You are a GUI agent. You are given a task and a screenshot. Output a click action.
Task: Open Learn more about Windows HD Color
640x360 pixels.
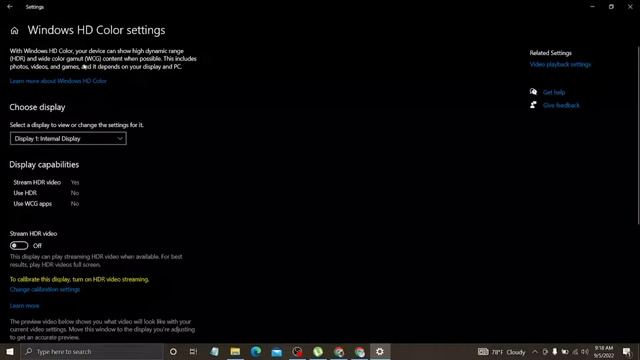pyautogui.click(x=58, y=81)
